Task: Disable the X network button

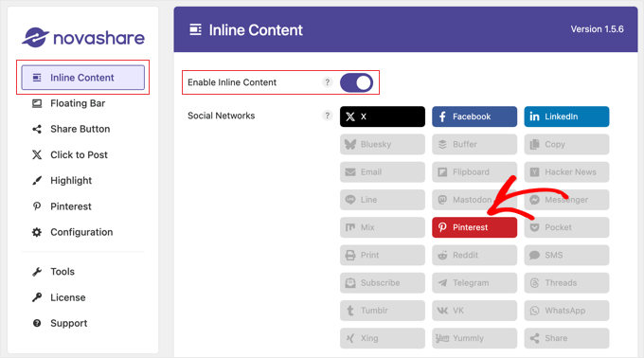Action: click(383, 116)
